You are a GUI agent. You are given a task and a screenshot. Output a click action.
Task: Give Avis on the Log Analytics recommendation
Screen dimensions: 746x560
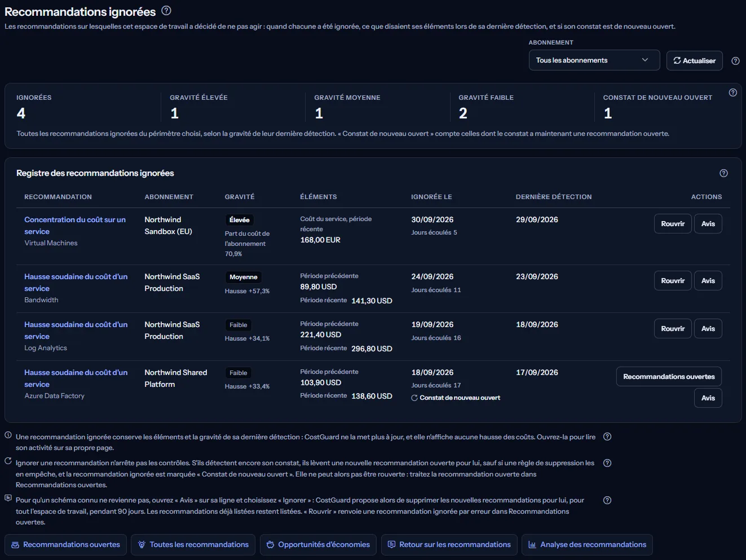(x=708, y=329)
